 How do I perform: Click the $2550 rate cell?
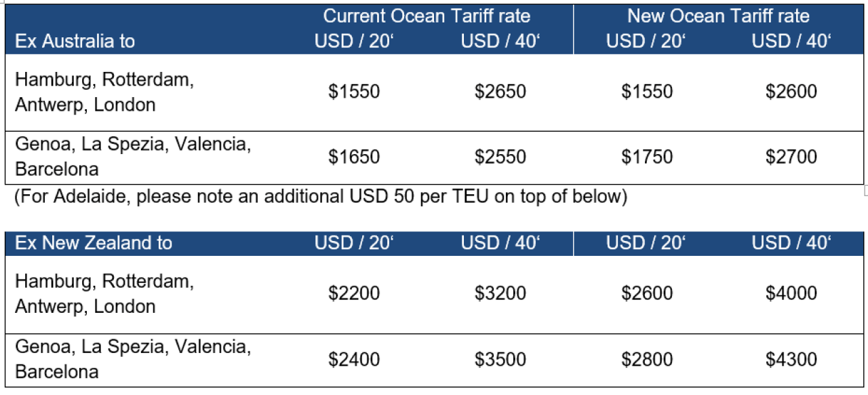[x=500, y=157]
